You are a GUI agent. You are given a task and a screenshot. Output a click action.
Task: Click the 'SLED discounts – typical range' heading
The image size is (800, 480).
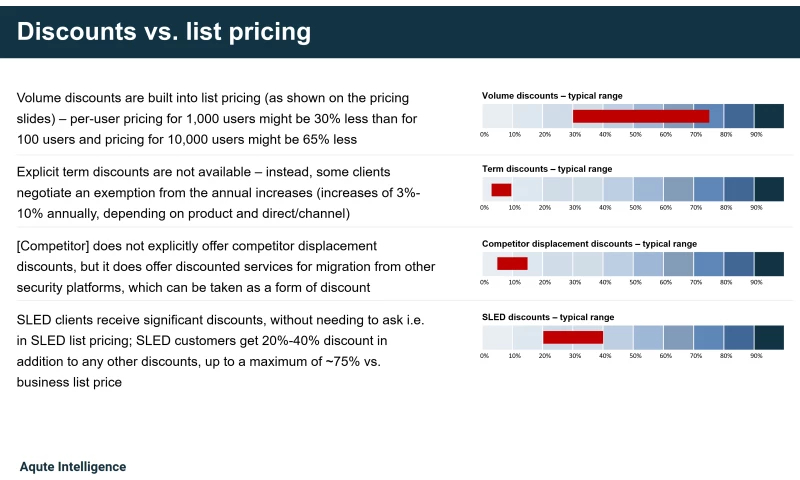click(548, 317)
